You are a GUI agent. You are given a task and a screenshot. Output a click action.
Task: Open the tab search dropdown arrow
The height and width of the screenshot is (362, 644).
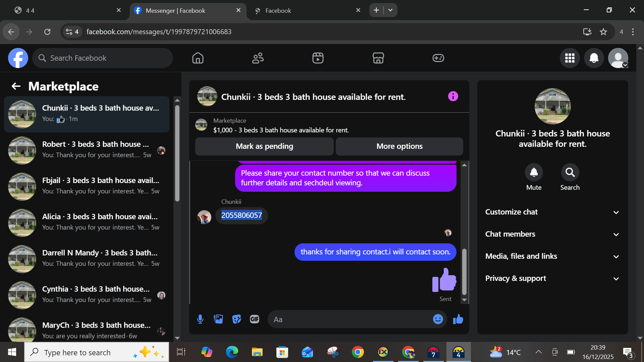click(390, 10)
